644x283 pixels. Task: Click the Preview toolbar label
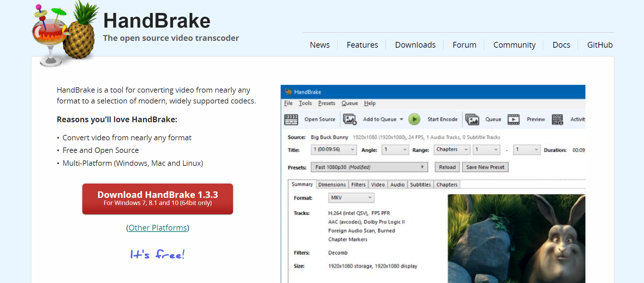[536, 119]
